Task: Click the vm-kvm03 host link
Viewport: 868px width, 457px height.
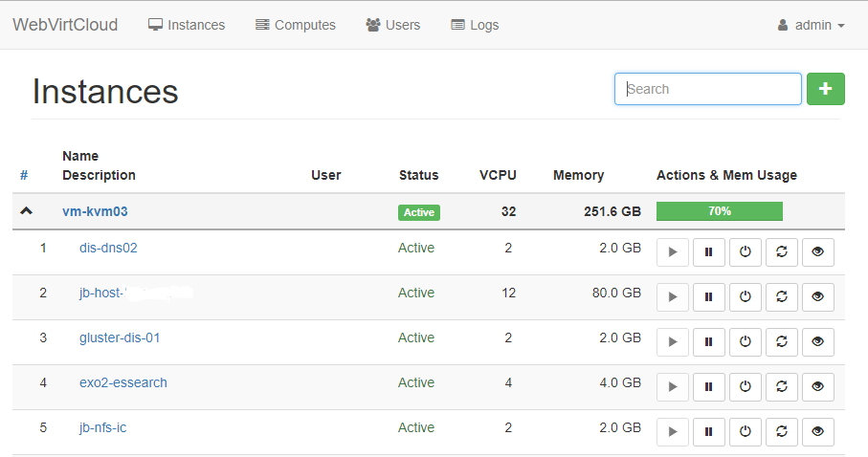Action: pos(93,212)
